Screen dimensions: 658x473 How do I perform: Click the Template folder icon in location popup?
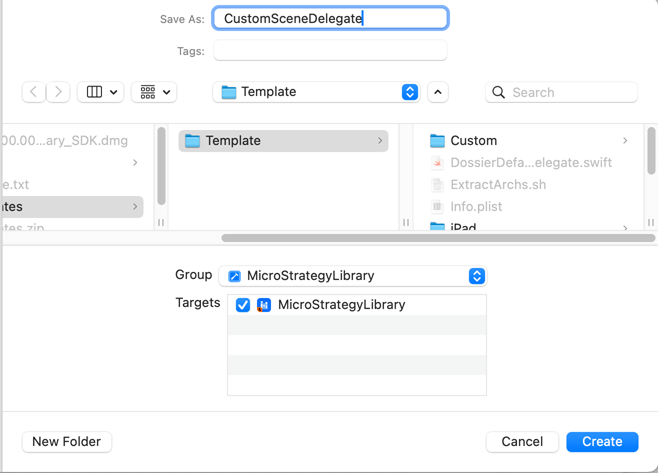pos(229,92)
